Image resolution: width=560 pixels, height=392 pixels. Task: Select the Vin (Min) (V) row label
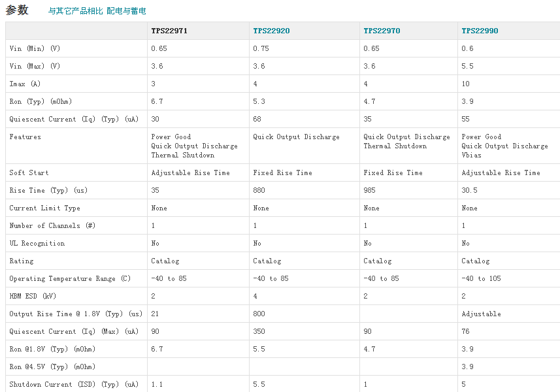[x=35, y=48]
